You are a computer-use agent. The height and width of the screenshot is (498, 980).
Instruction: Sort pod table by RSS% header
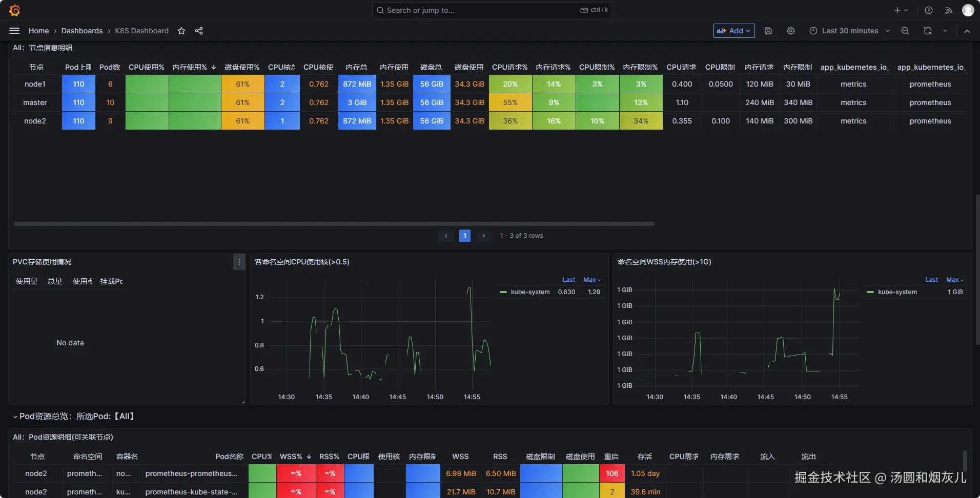click(x=329, y=457)
